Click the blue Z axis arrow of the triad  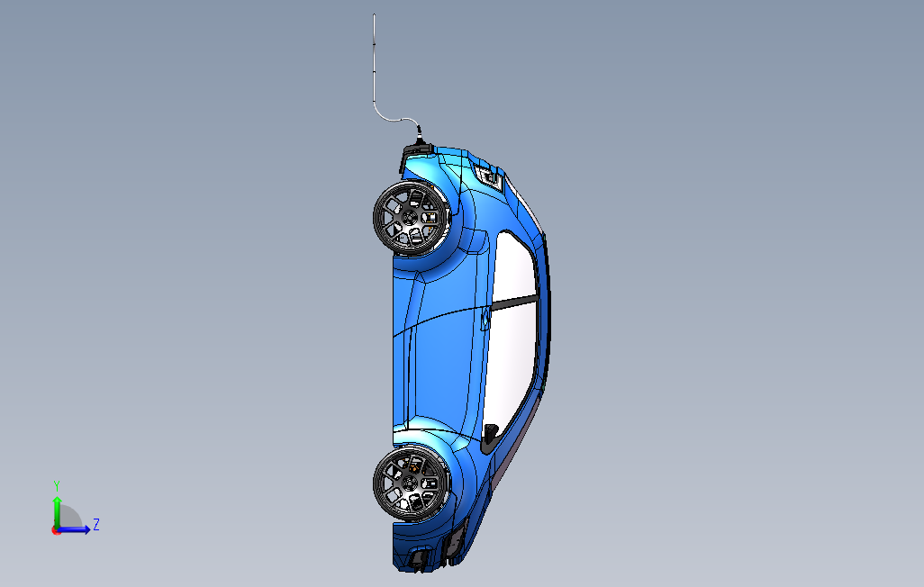tap(74, 529)
